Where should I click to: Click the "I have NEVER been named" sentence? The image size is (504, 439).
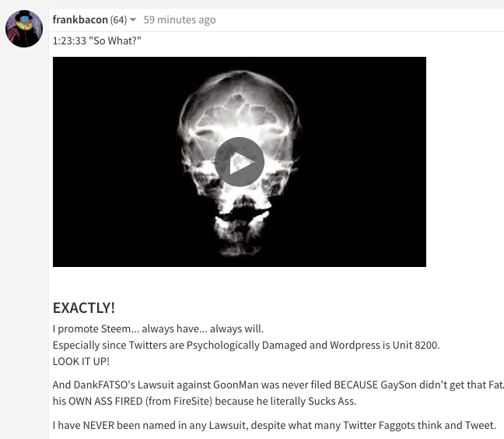275,425
